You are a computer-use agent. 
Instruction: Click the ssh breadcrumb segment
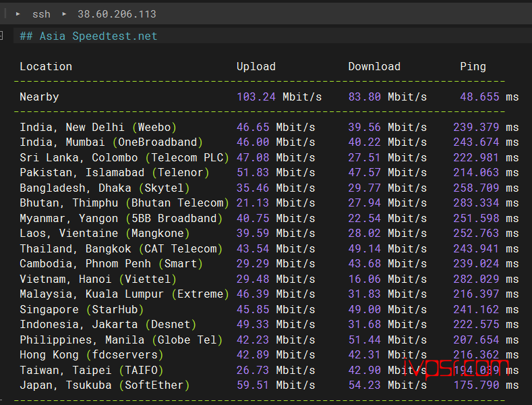pos(41,14)
